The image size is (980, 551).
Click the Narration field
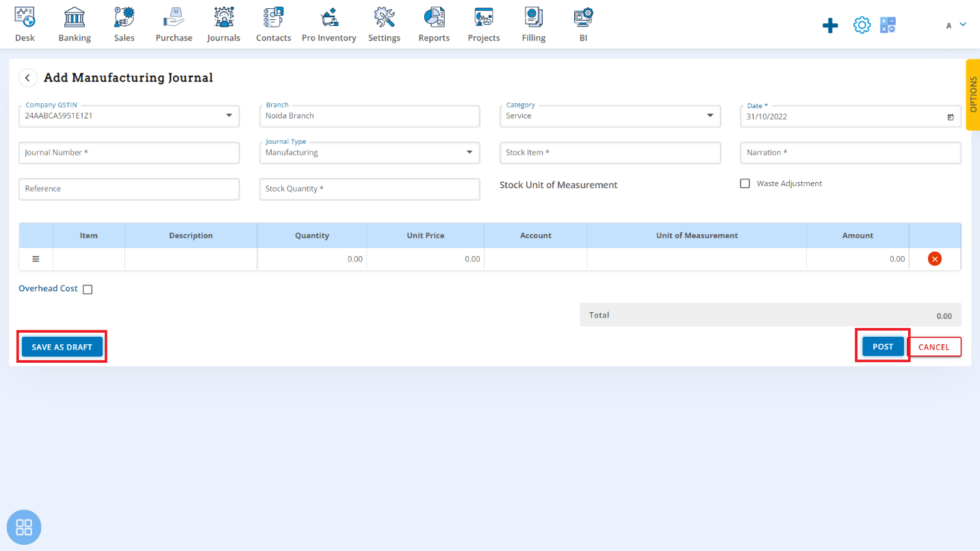pos(851,153)
